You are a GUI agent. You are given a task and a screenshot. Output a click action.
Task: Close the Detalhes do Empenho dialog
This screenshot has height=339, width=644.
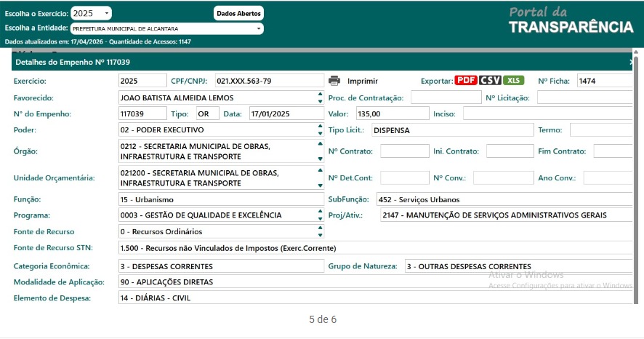point(632,63)
